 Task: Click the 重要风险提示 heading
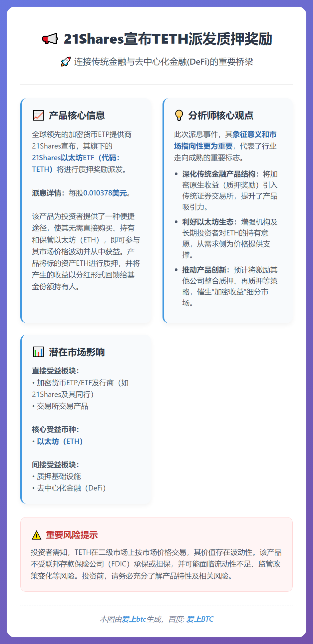[72, 535]
